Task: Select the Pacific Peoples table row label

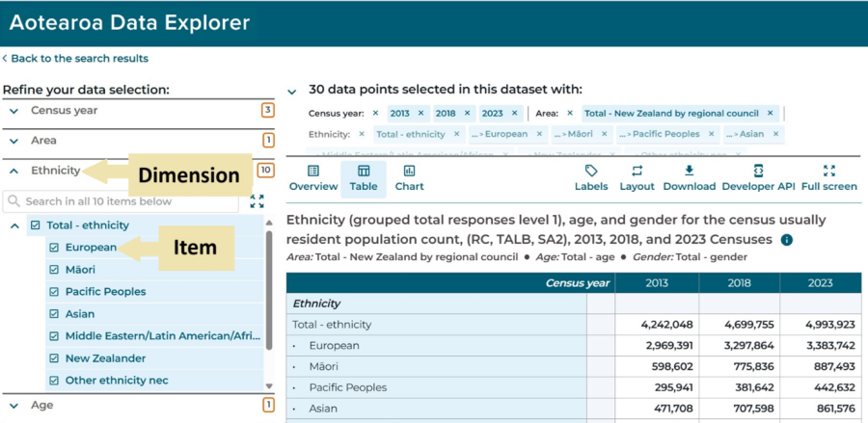Action: pos(348,387)
